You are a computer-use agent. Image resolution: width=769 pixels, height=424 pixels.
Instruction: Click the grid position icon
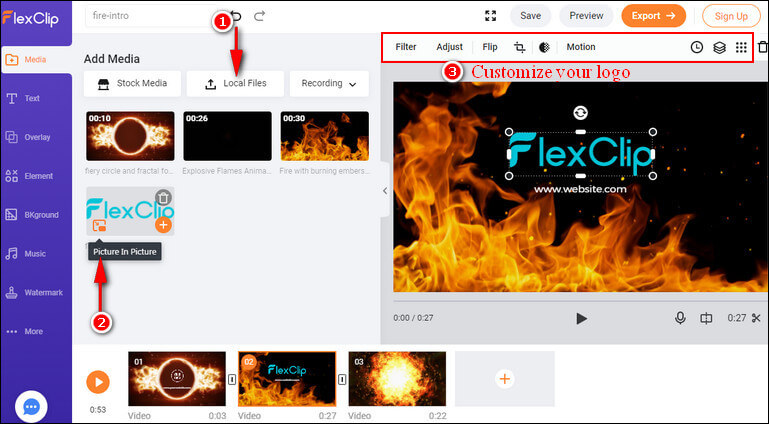coord(741,47)
